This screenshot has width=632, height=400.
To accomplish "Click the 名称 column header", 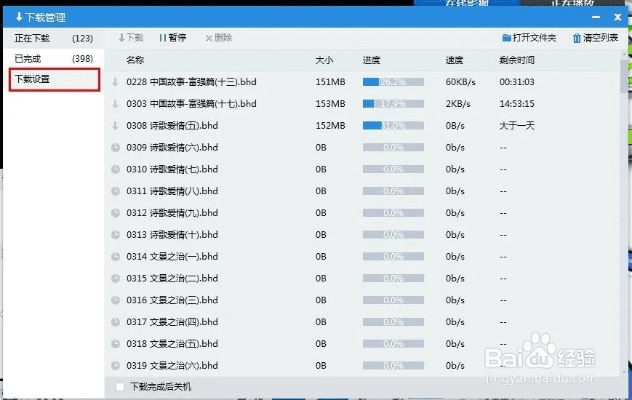I will [135, 60].
